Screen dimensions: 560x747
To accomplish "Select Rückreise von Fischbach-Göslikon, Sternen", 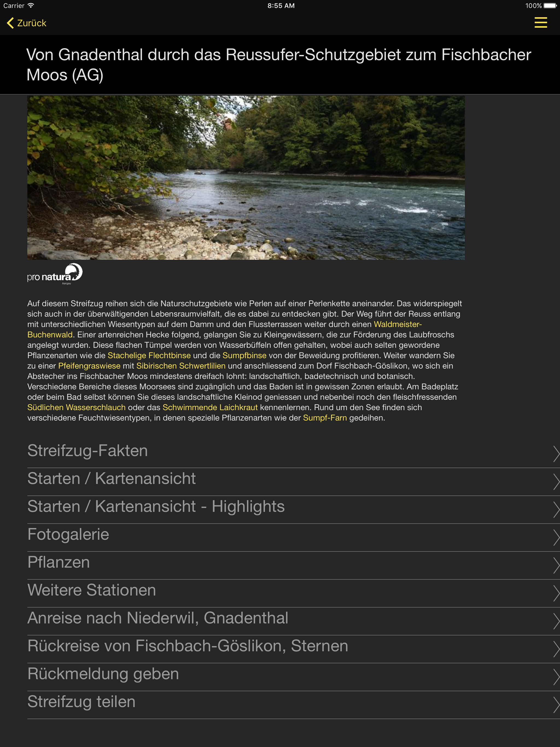I will tap(293, 649).
